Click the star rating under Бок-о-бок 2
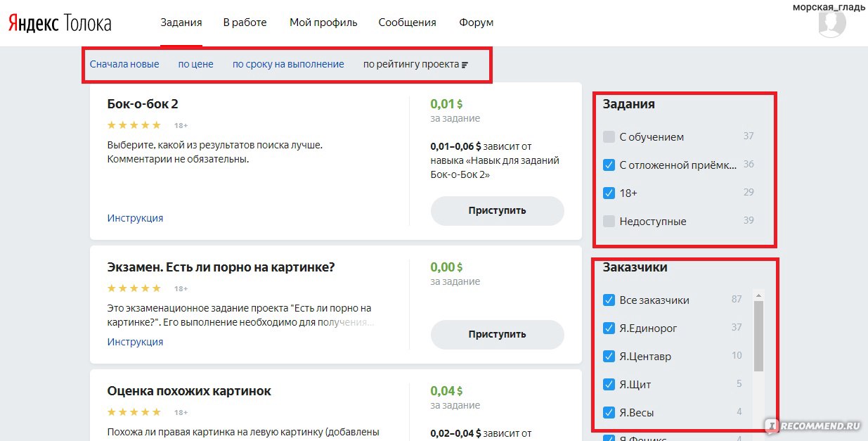 pyautogui.click(x=134, y=125)
